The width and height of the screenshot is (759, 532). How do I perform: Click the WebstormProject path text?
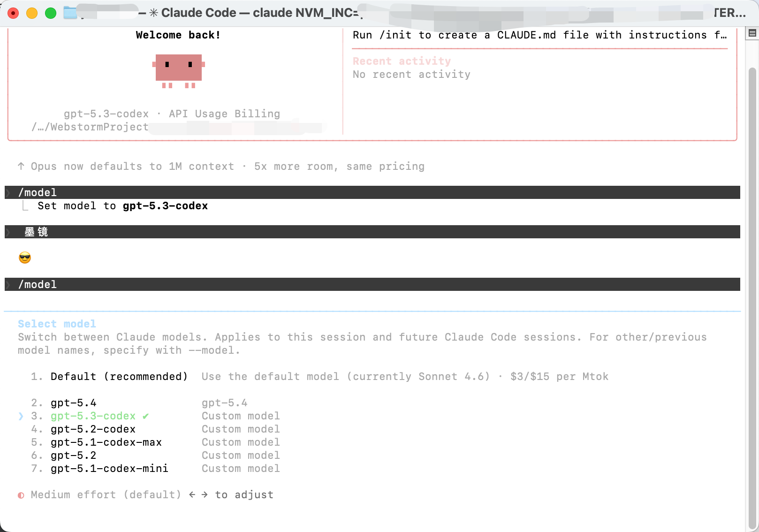[90, 127]
